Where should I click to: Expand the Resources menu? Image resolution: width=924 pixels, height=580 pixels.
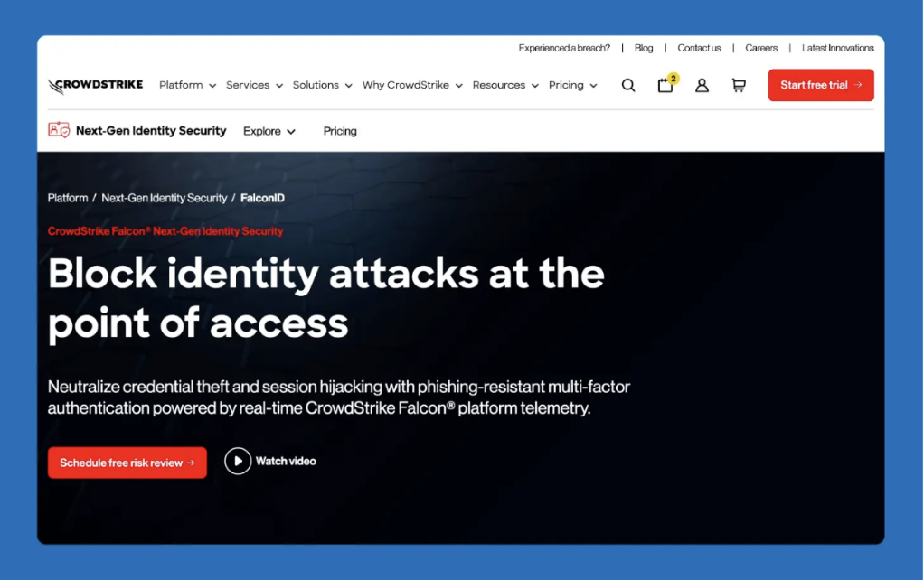click(x=505, y=85)
